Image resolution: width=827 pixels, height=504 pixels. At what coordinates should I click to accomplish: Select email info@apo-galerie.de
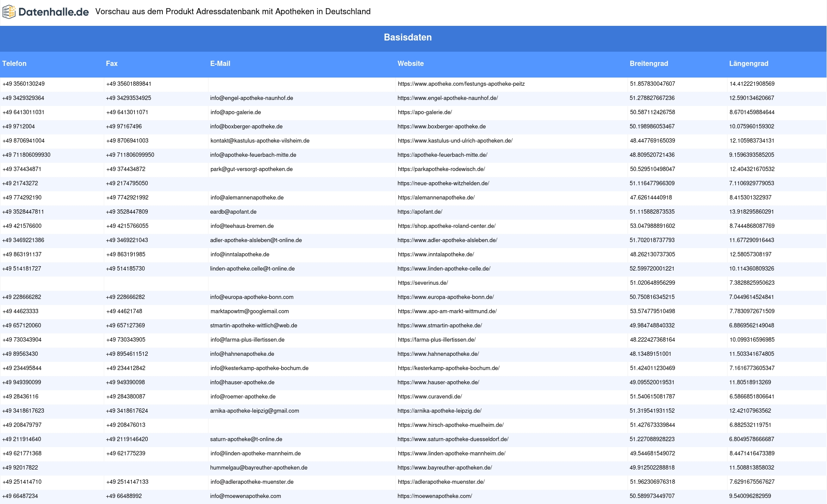[236, 112]
